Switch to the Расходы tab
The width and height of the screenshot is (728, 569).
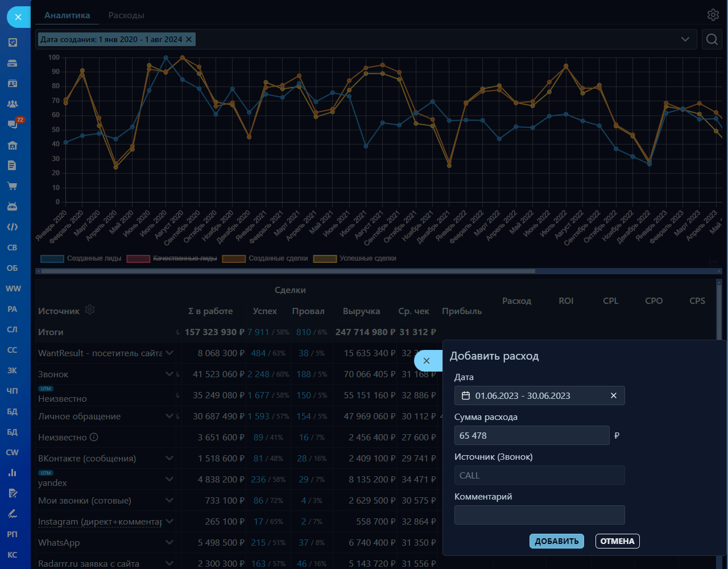(x=126, y=15)
